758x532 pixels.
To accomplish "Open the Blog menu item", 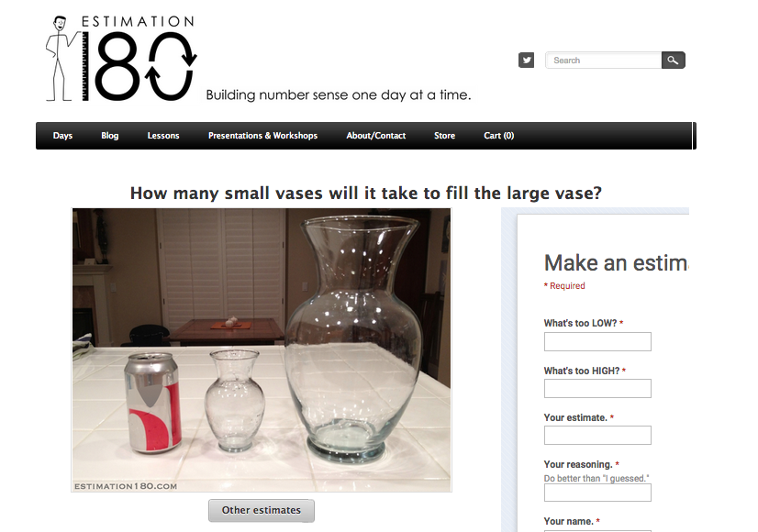I will (110, 136).
